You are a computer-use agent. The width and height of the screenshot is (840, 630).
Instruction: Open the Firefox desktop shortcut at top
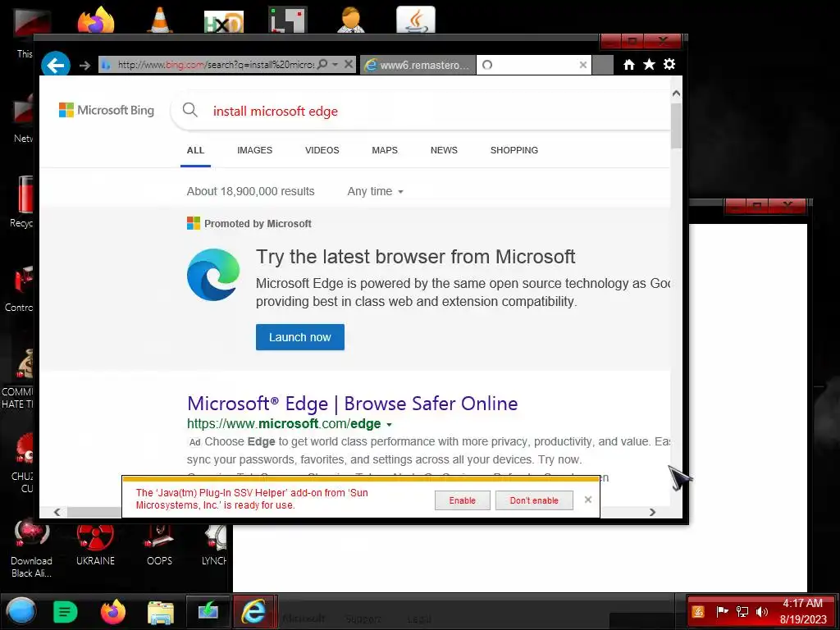click(95, 21)
